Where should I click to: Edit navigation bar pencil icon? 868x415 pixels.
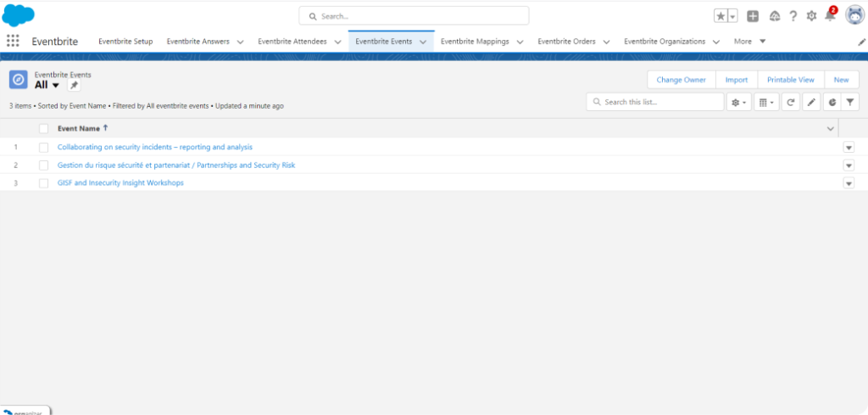[861, 42]
